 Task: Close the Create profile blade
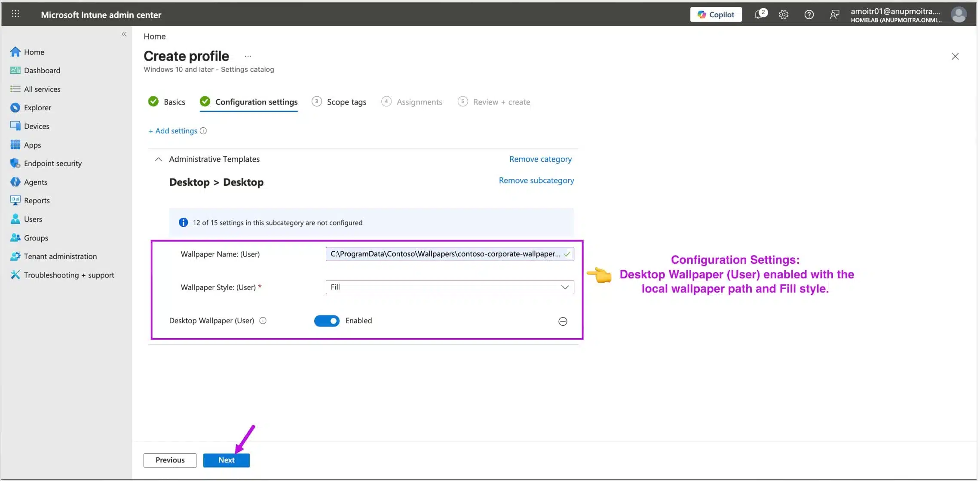coord(955,56)
